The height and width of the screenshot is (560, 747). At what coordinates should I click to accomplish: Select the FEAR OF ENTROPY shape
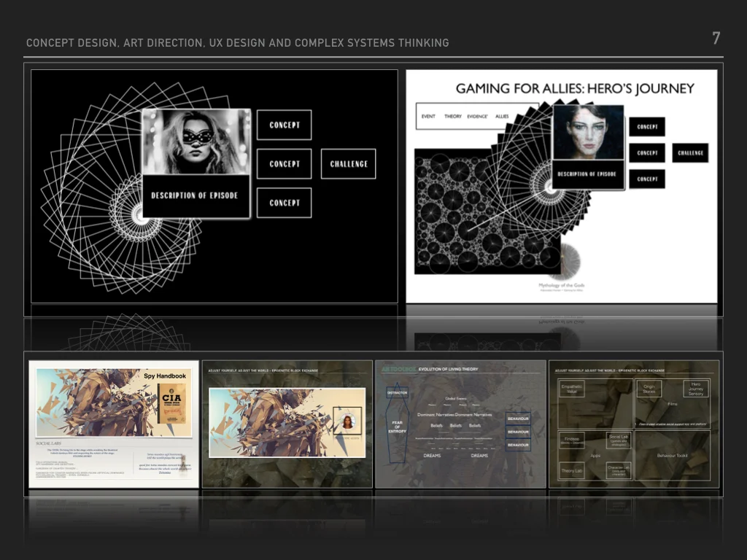tap(398, 427)
